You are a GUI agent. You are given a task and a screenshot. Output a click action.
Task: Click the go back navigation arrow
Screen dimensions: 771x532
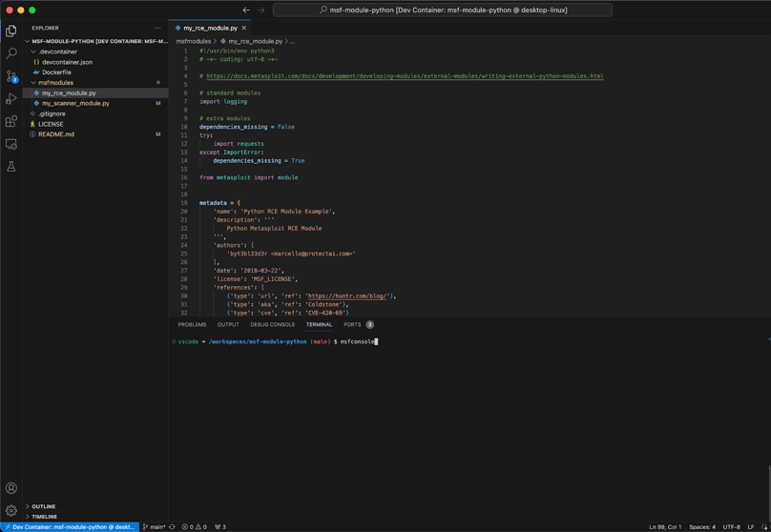(246, 10)
